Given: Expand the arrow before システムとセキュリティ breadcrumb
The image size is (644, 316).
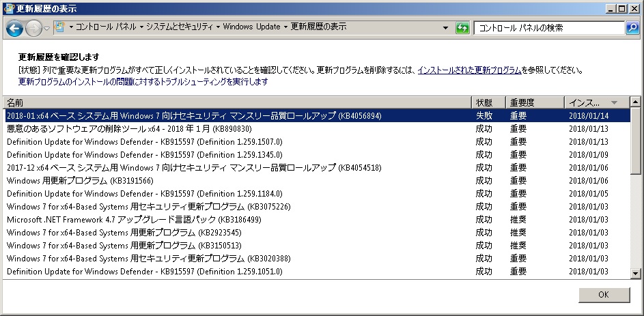Looking at the screenshot, I should tap(141, 27).
